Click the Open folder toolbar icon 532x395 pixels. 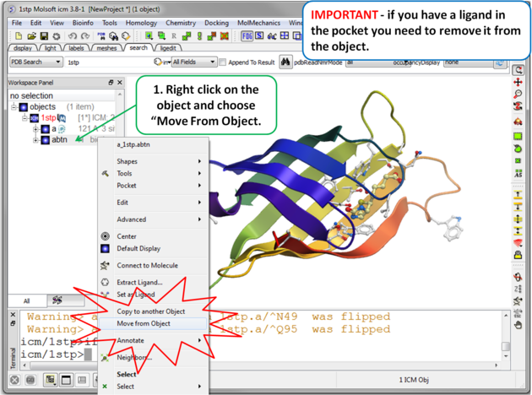pos(30,36)
